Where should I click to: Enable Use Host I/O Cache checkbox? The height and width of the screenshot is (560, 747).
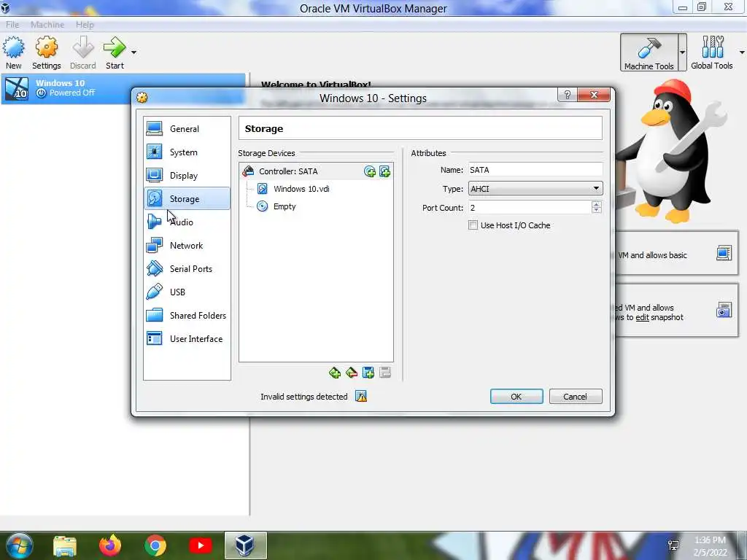473,225
